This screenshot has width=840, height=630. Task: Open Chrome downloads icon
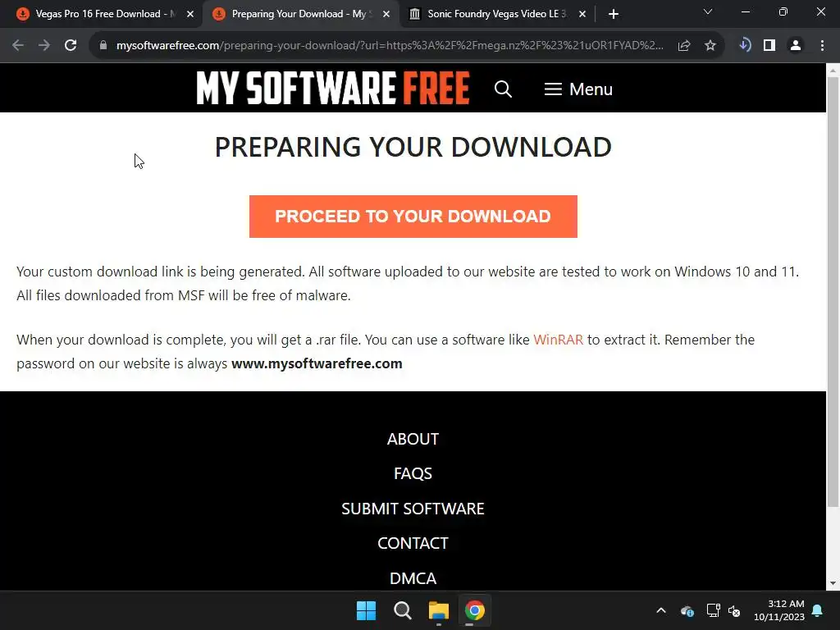click(x=744, y=46)
